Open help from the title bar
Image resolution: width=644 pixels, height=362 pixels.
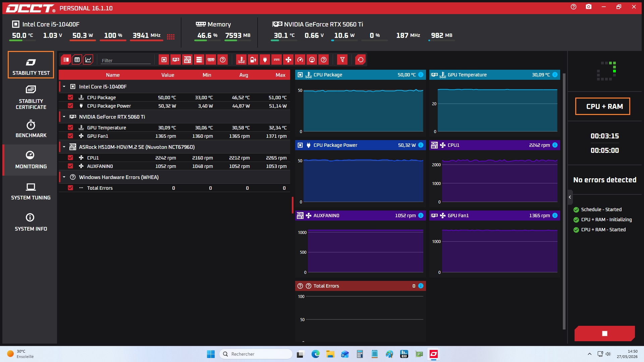coord(574,7)
